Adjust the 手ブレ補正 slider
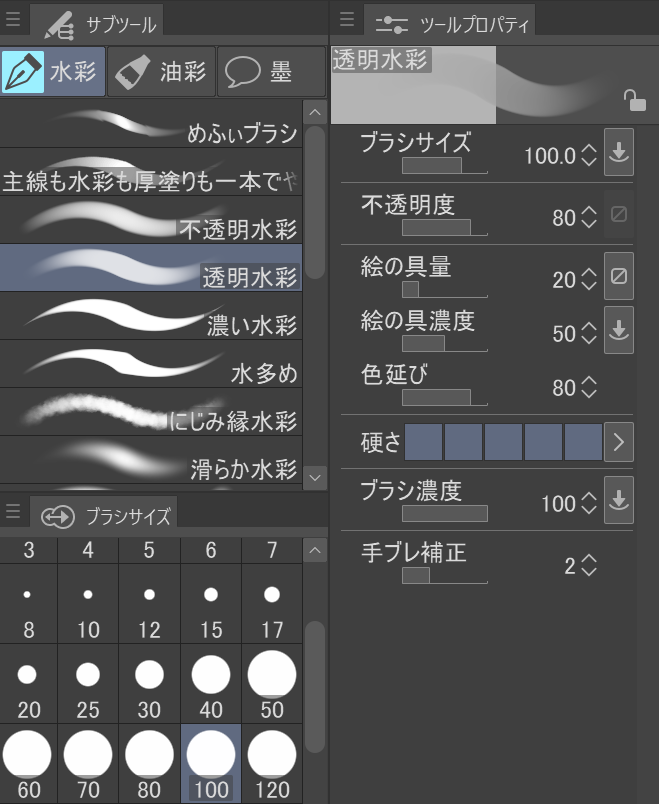The height and width of the screenshot is (804, 659). pyautogui.click(x=445, y=575)
